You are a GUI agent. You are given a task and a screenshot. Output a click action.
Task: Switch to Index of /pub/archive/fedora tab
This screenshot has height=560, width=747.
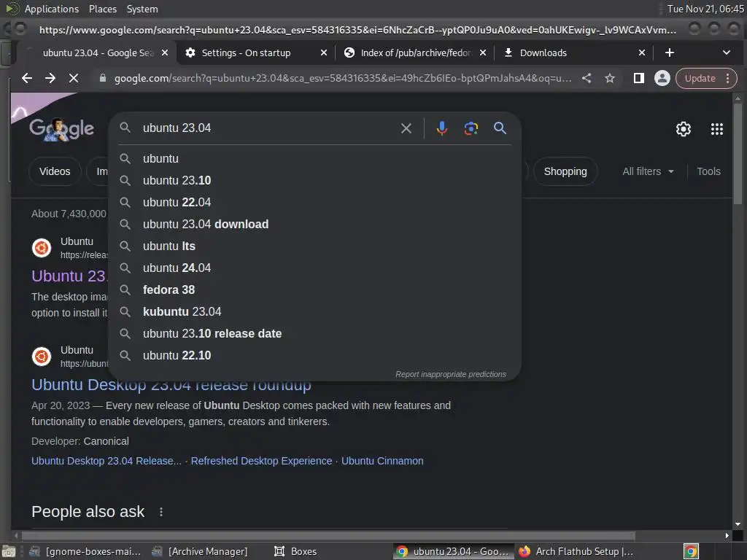pos(414,52)
